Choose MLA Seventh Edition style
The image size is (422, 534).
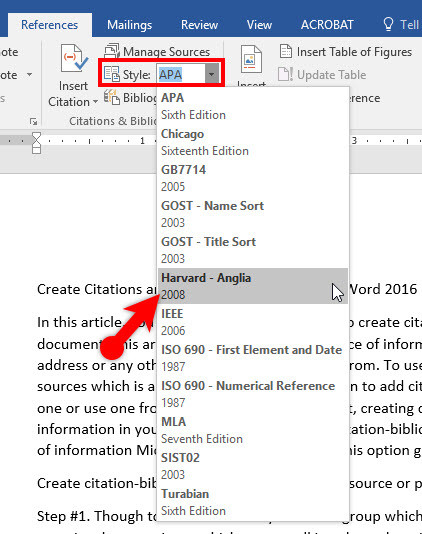(253, 430)
